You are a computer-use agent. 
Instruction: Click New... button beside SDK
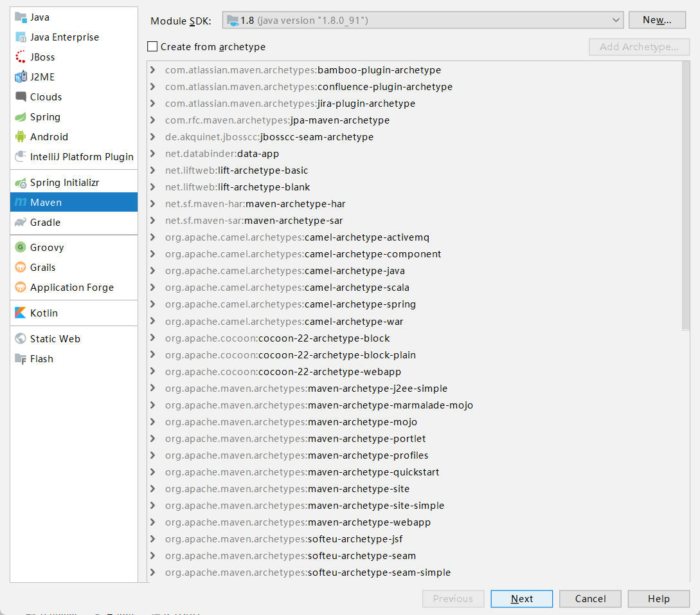[656, 21]
